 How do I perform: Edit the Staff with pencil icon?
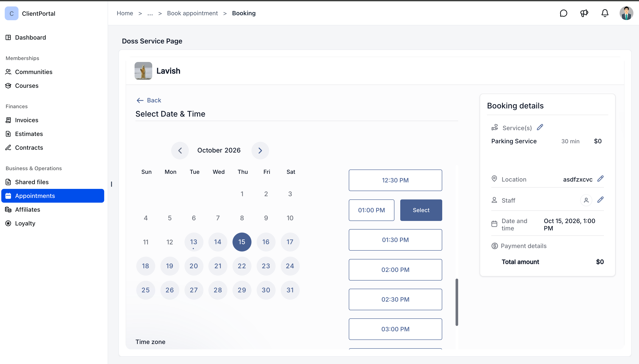(600, 200)
